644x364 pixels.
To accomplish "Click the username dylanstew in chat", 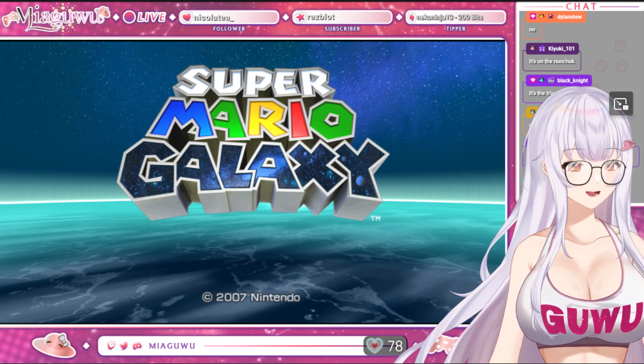I will coord(569,17).
